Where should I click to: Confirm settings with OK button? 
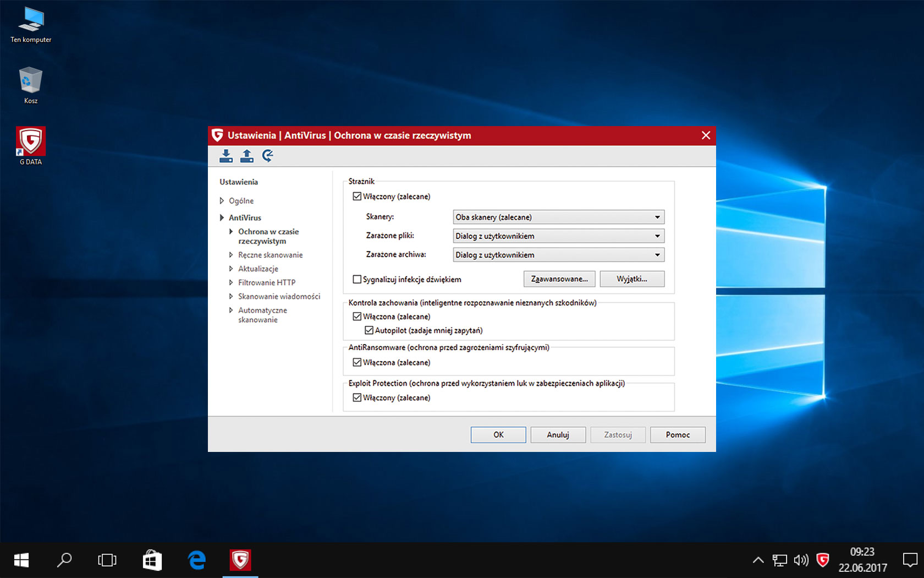click(498, 435)
